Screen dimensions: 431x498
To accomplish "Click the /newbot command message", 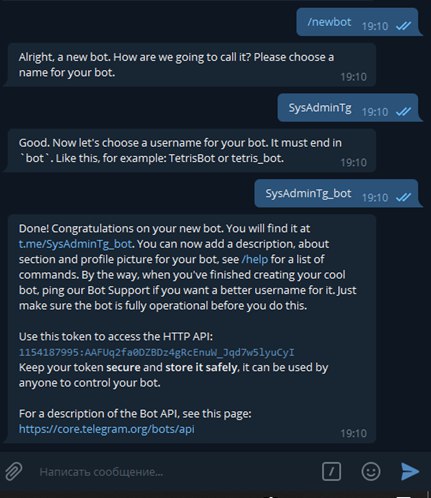I will click(329, 22).
